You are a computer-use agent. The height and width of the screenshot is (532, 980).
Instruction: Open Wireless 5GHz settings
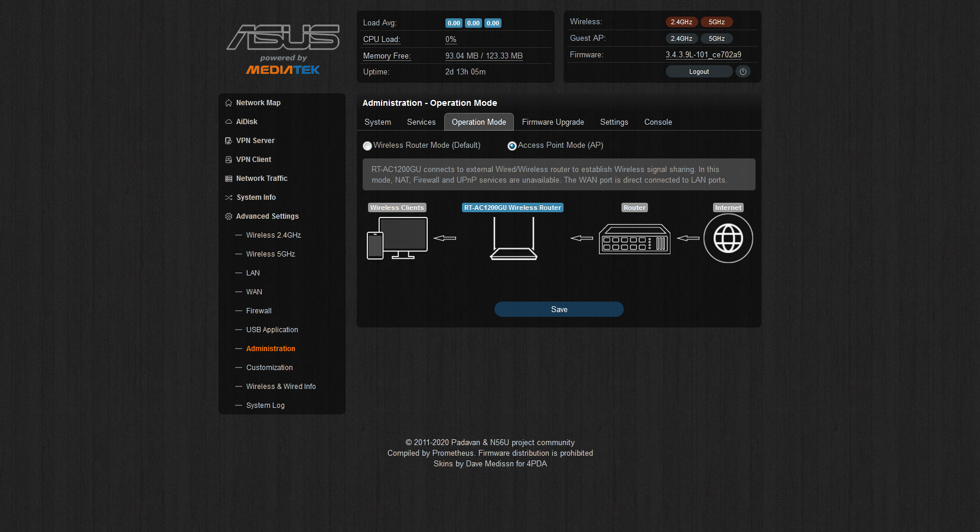click(271, 254)
